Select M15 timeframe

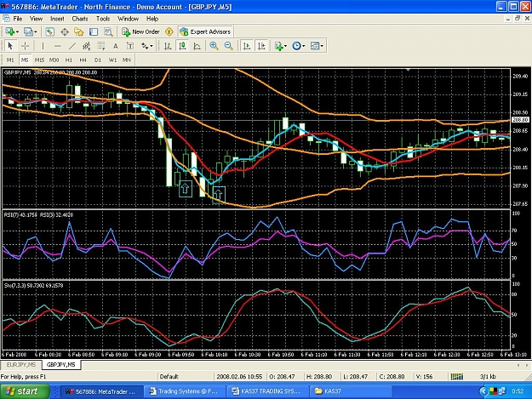click(39, 60)
